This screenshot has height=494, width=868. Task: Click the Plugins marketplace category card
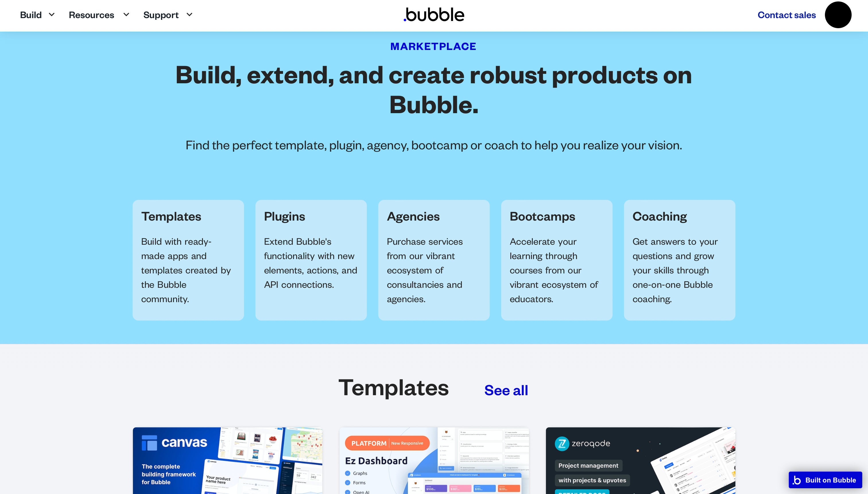[x=311, y=260]
